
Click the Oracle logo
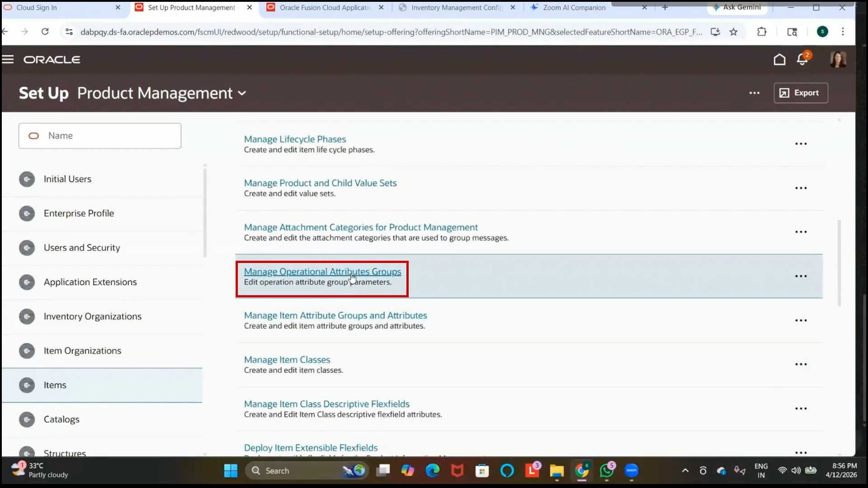point(52,60)
